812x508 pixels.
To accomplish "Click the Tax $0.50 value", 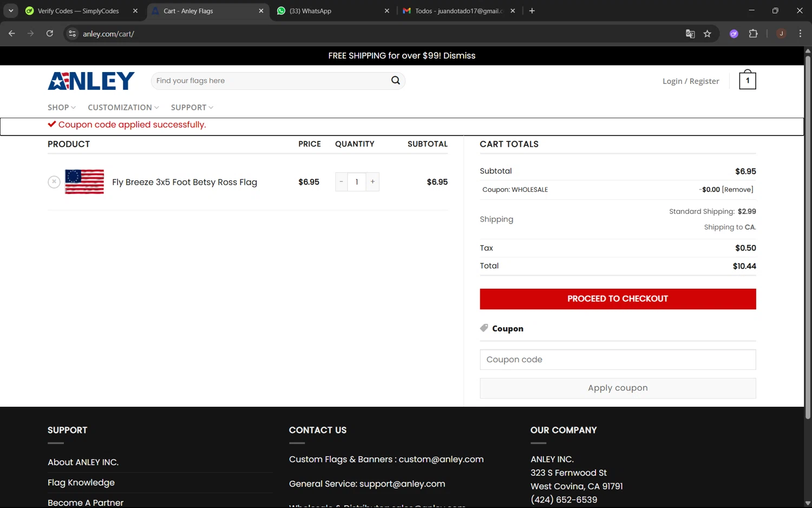I will (x=745, y=248).
